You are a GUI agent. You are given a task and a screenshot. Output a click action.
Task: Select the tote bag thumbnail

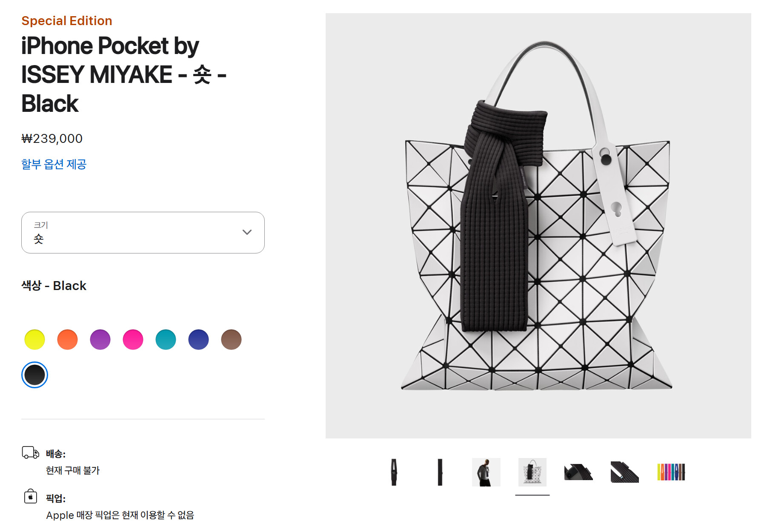tap(532, 472)
